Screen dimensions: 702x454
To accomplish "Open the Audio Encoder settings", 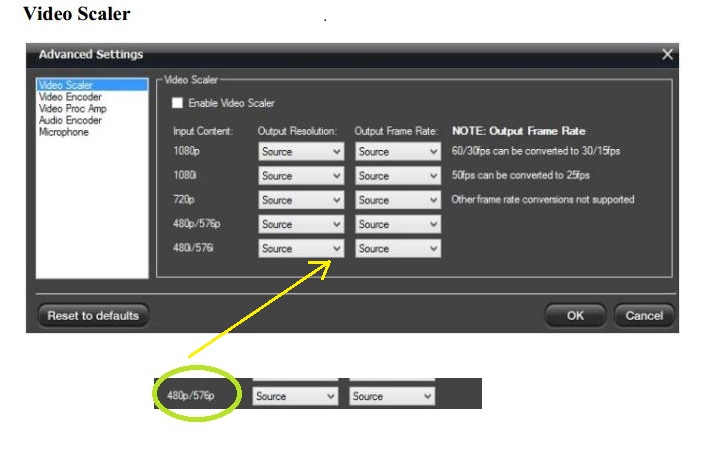I will [x=70, y=120].
